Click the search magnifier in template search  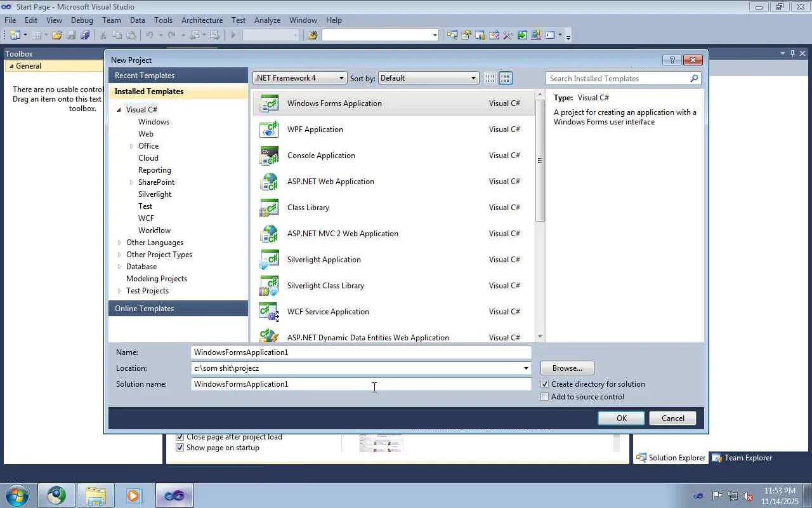tap(694, 79)
